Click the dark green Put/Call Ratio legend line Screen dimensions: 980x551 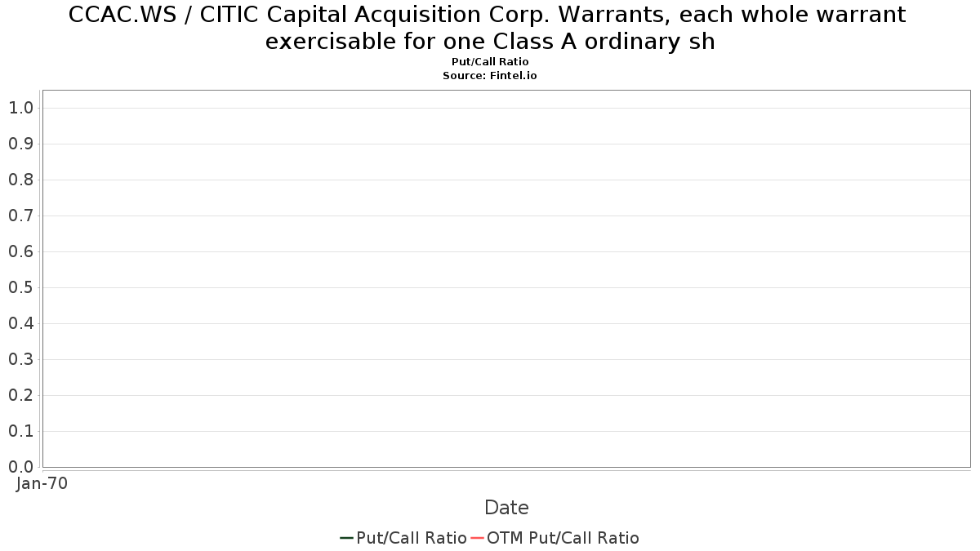[x=346, y=538]
